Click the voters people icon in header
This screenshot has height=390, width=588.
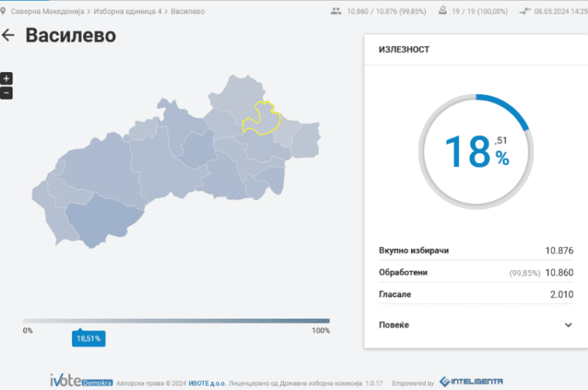(x=336, y=11)
